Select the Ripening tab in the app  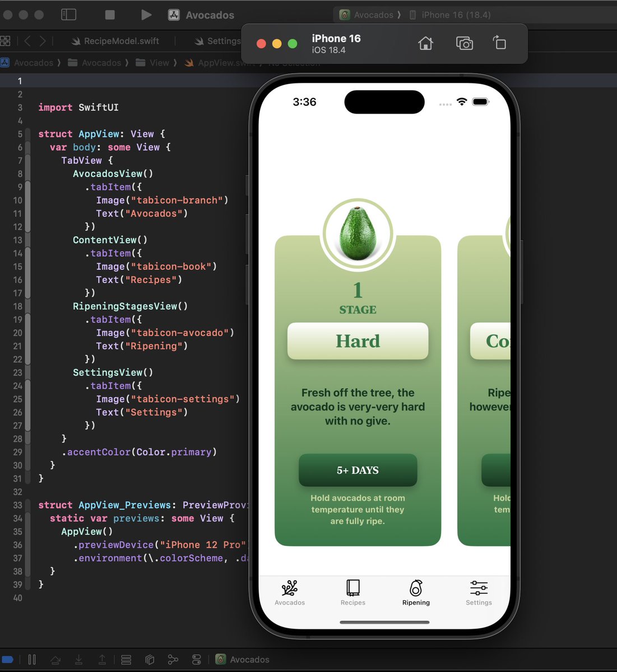pos(416,593)
